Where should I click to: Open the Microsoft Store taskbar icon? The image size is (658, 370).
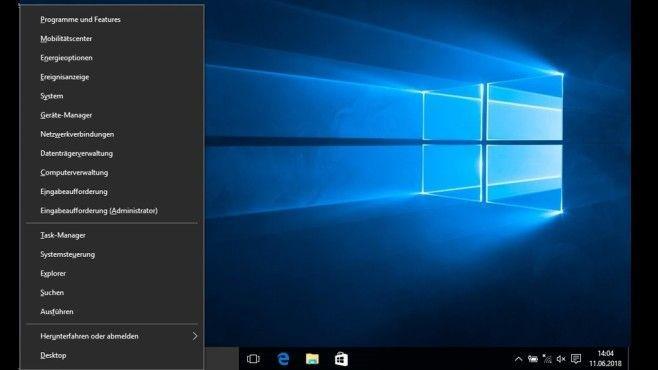tap(341, 359)
